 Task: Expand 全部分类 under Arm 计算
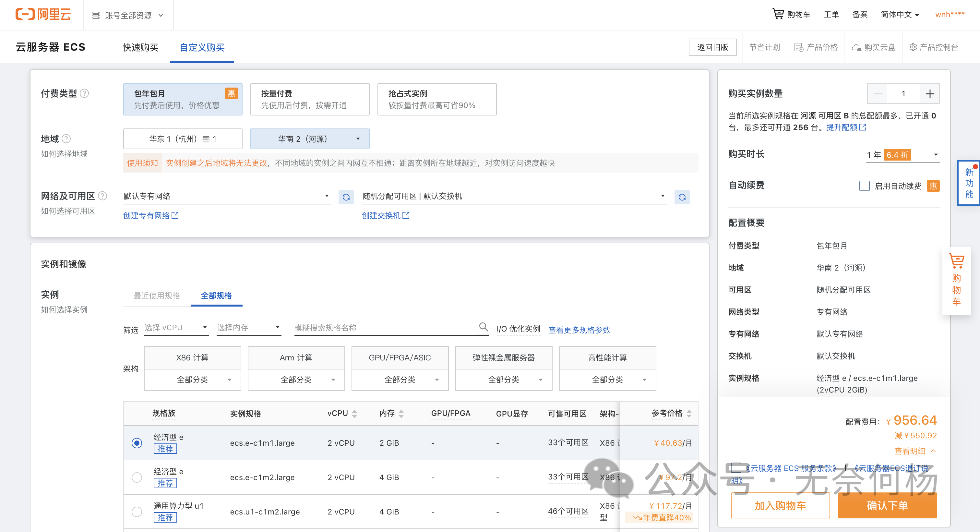296,380
